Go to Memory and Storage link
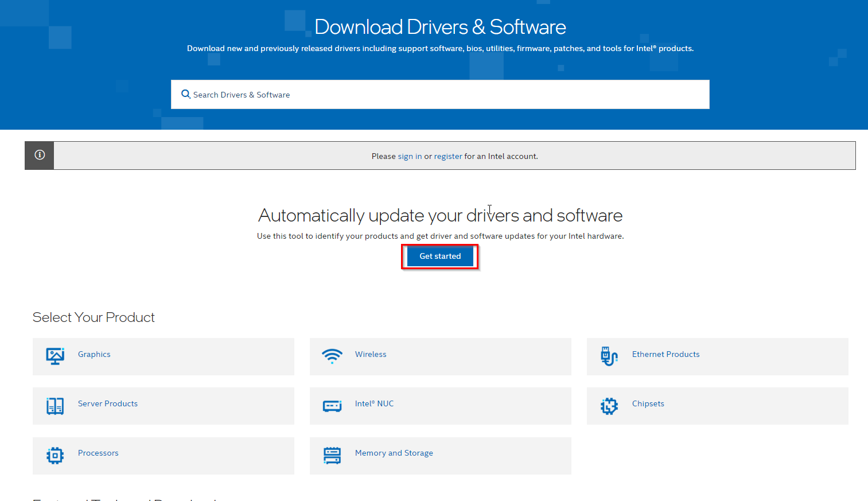Image resolution: width=868 pixels, height=501 pixels. [394, 453]
